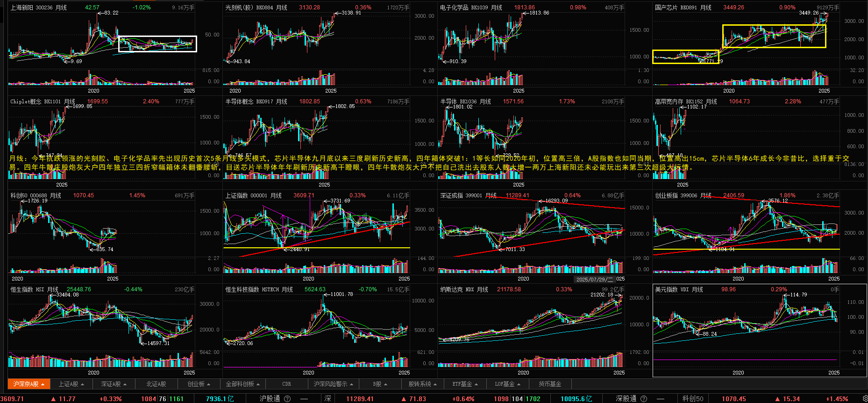This screenshot has height=403, width=868.
Task: Click the Chiplet概念 BK1101 chart title
Action: [43, 101]
